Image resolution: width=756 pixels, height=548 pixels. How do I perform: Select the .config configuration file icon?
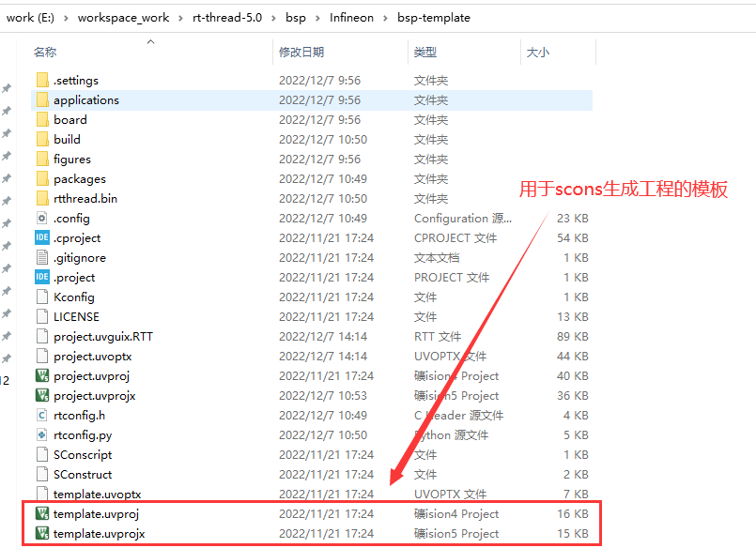coord(41,219)
